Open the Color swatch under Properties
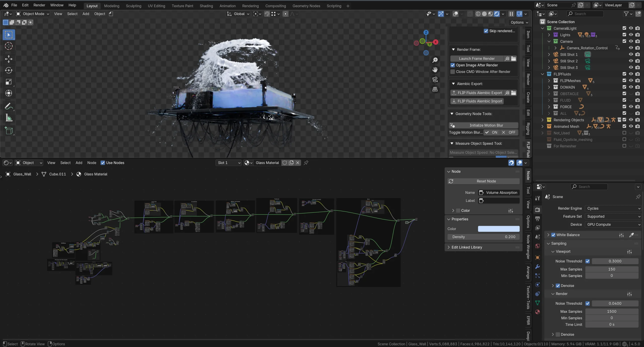The image size is (644, 347). click(x=498, y=229)
